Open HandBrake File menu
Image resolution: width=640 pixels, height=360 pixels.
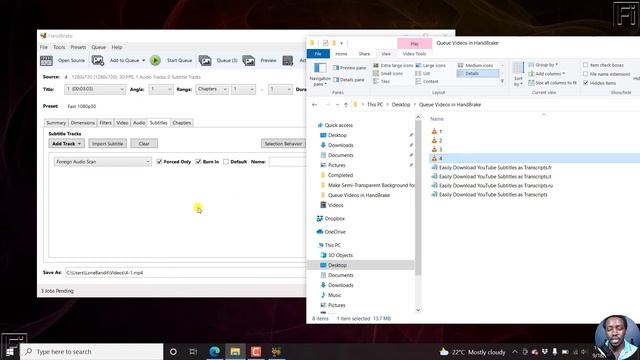click(x=44, y=47)
